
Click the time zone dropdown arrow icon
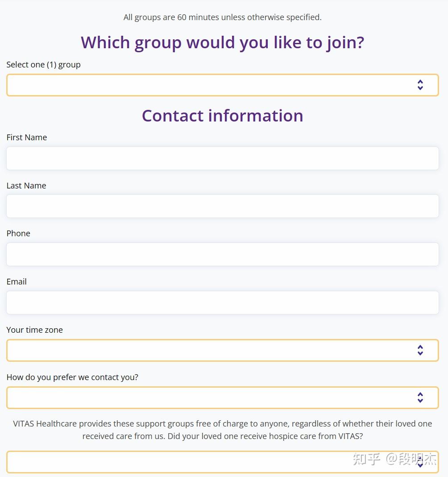(x=420, y=350)
